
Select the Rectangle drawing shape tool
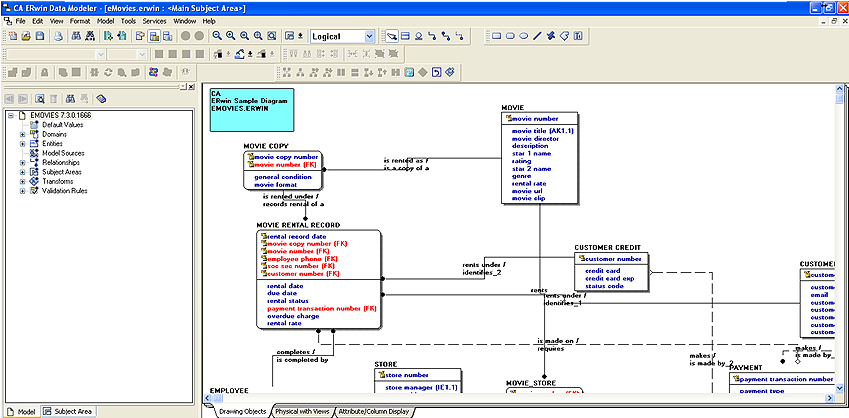[x=496, y=36]
